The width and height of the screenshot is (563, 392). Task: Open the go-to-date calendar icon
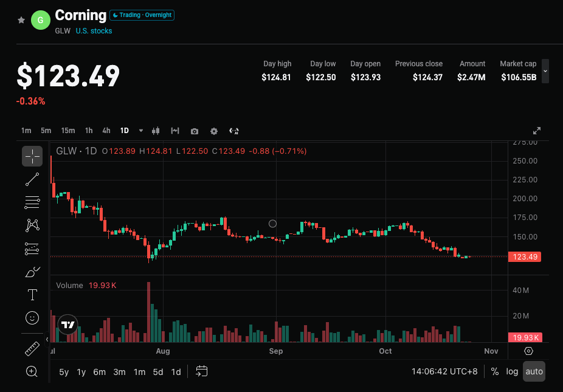(201, 371)
